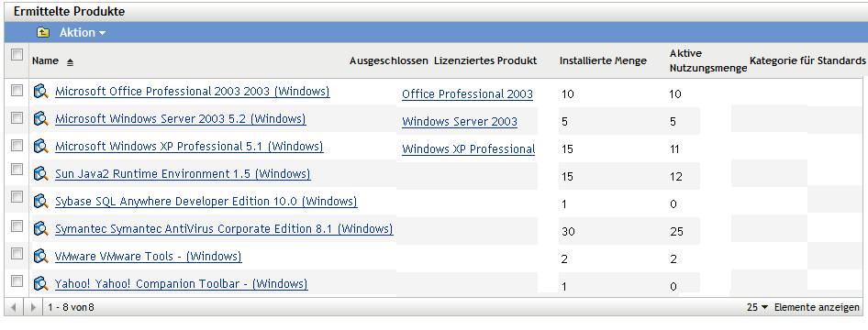Click product icon beside Microsoft Office Professional 2003
Screen dimensions: 868x330
pyautogui.click(x=41, y=91)
